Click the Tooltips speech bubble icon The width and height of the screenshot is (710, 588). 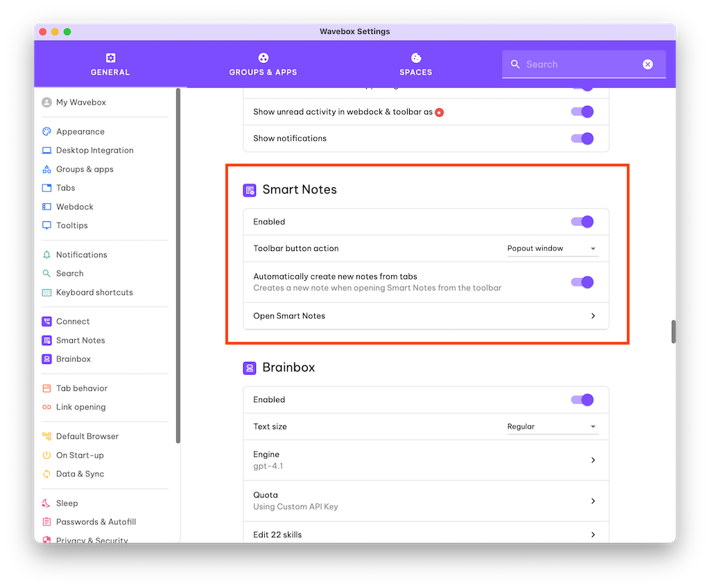coord(46,225)
